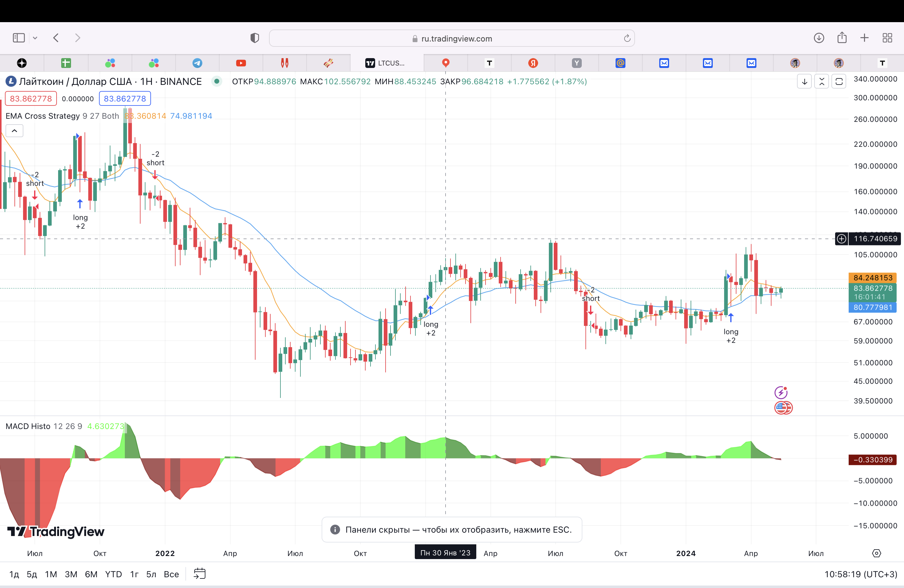This screenshot has height=588, width=904.
Task: Click the plus icon on price crosshair label
Action: [x=841, y=239]
